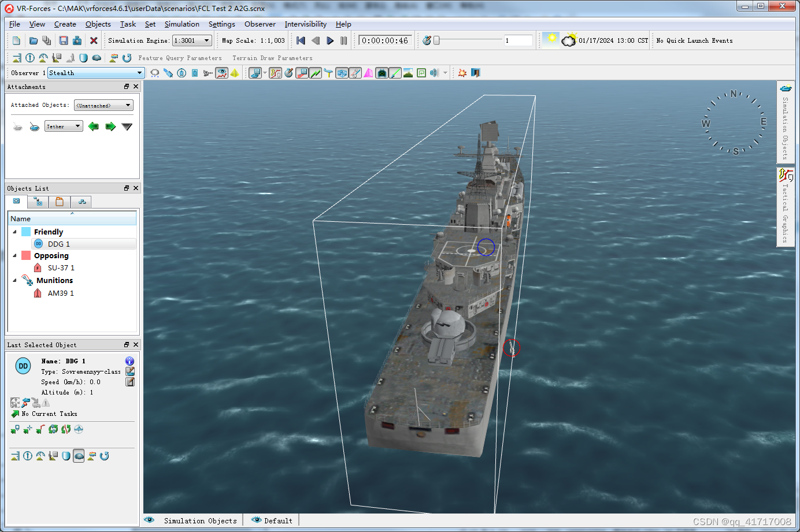Viewport: 800px width, 532px height.
Task: Click the explosion quick-launch icon on the toolbar
Action: (x=462, y=73)
